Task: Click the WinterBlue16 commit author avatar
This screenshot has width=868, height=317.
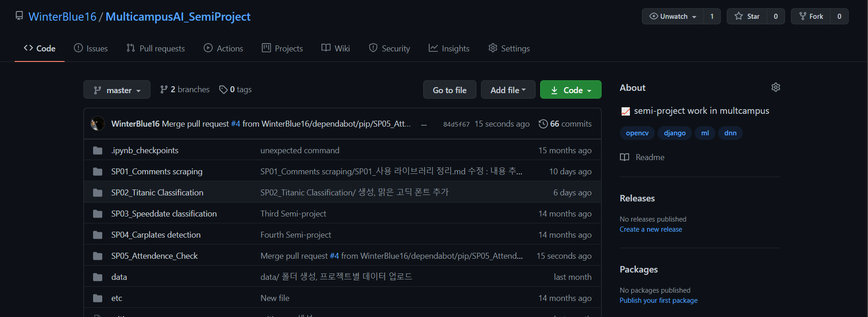Action: (x=98, y=123)
